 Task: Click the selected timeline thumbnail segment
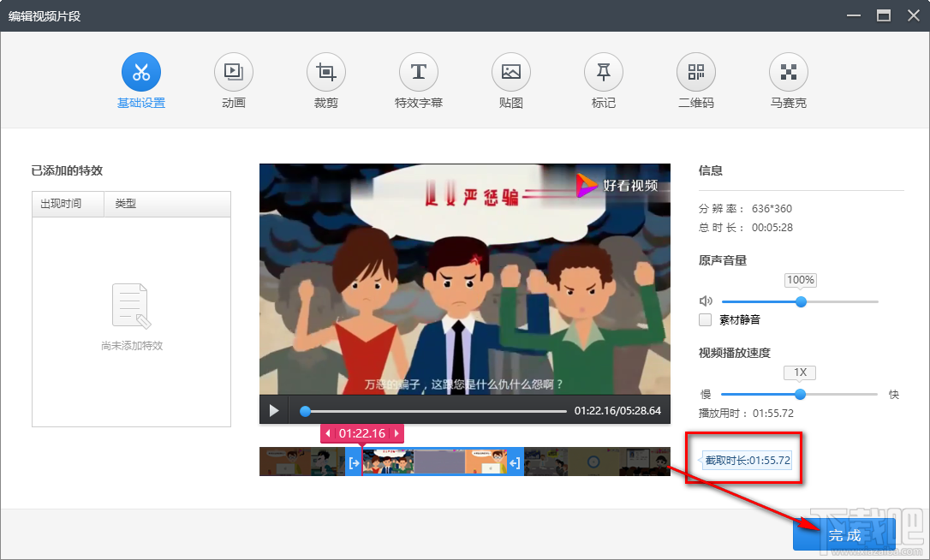[435, 462]
